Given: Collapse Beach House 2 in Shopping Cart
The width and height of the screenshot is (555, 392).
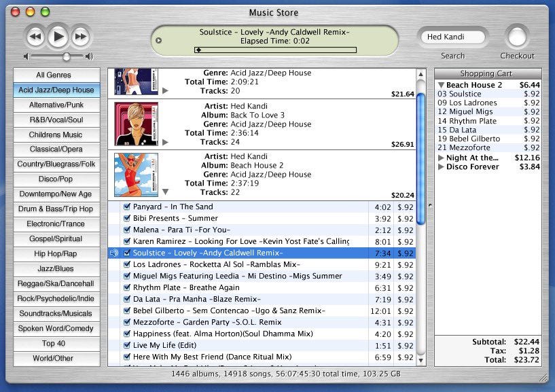Looking at the screenshot, I should (441, 85).
